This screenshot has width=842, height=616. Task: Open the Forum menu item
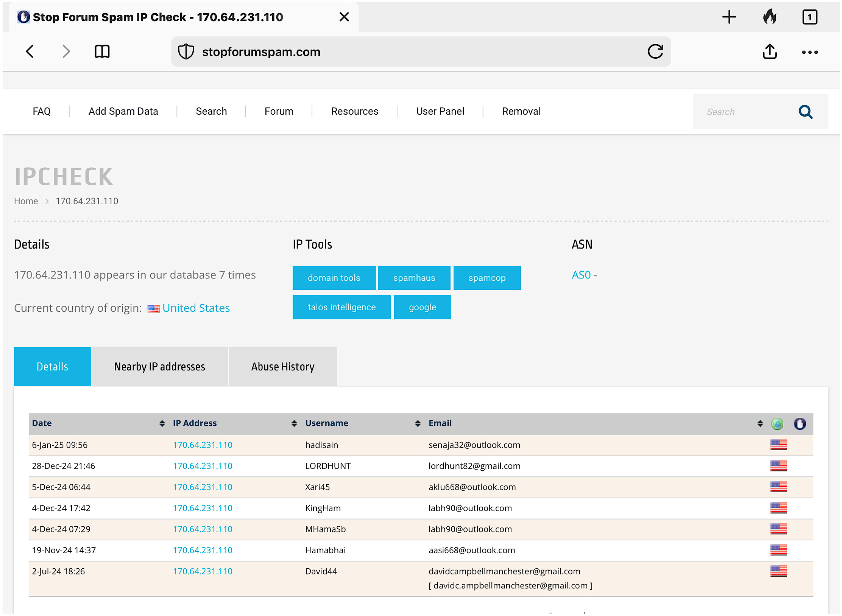coord(279,111)
